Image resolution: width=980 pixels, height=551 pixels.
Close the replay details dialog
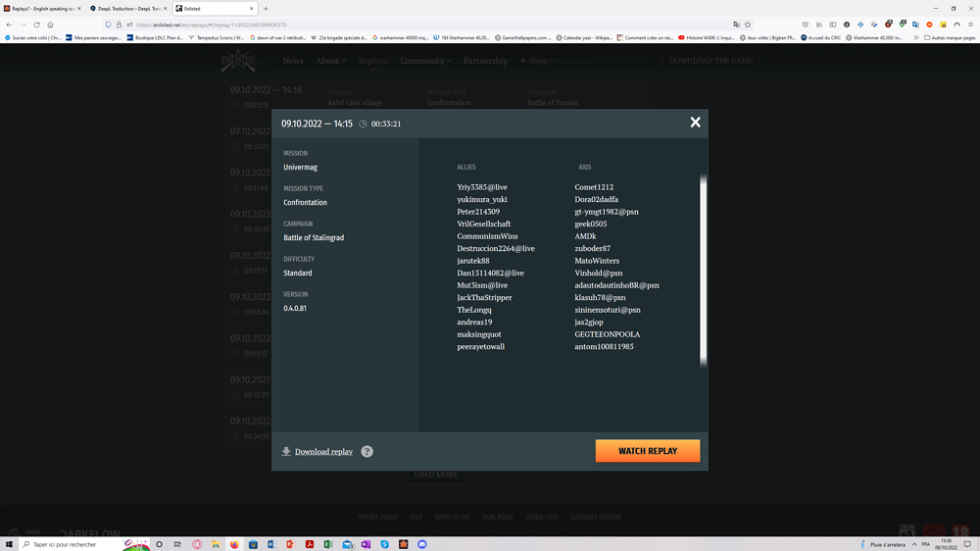pos(695,123)
